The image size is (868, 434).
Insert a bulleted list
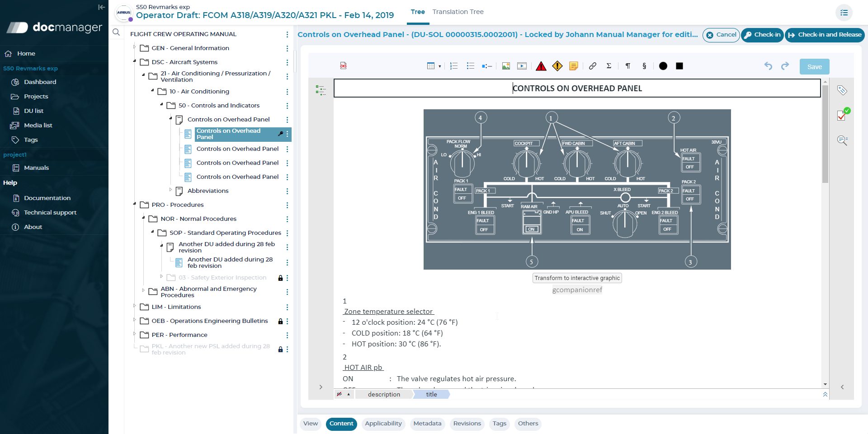[x=470, y=66]
